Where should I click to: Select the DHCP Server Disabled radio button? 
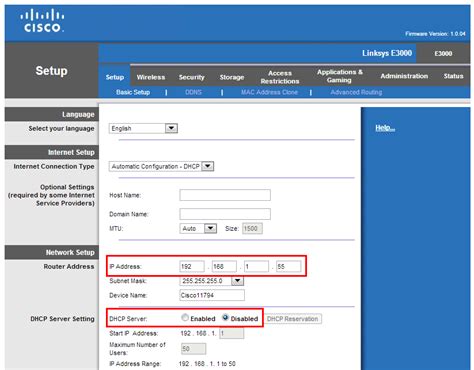(225, 318)
